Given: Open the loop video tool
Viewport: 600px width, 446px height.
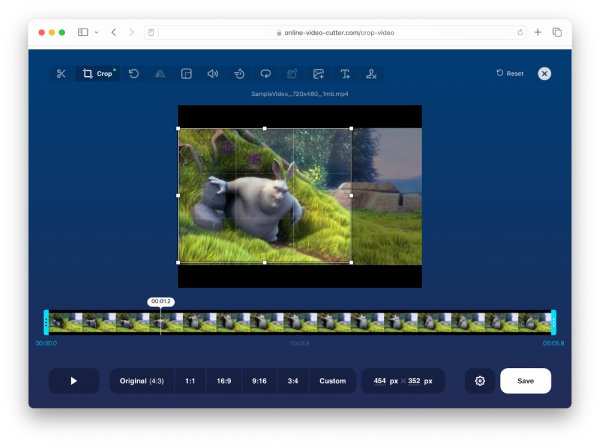Looking at the screenshot, I should pyautogui.click(x=265, y=74).
